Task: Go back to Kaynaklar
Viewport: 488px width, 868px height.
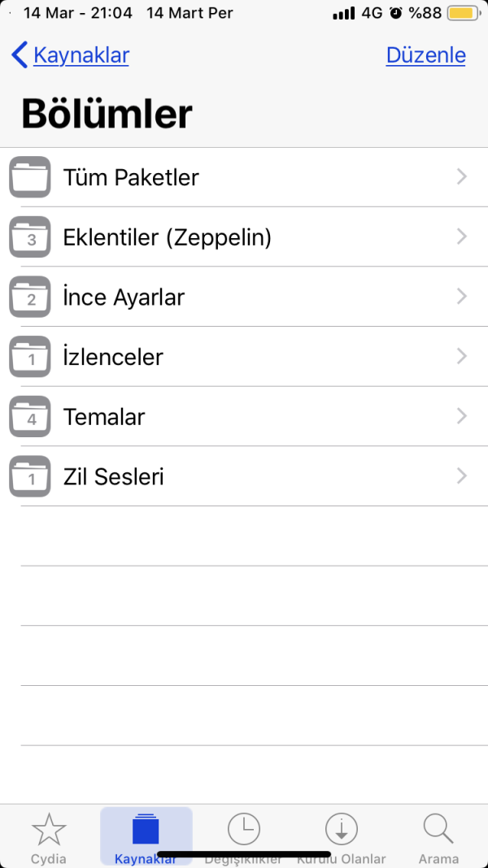Action: 71,55
